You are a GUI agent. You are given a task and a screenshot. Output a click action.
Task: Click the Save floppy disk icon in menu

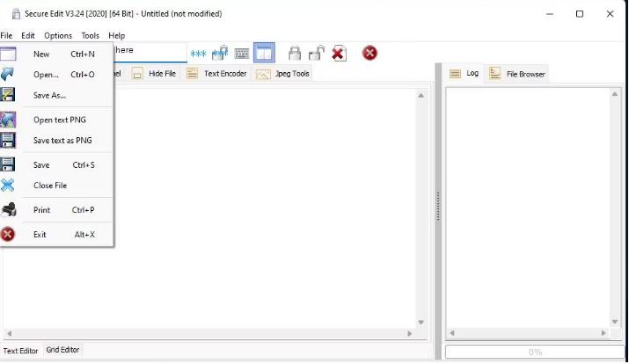tap(8, 164)
